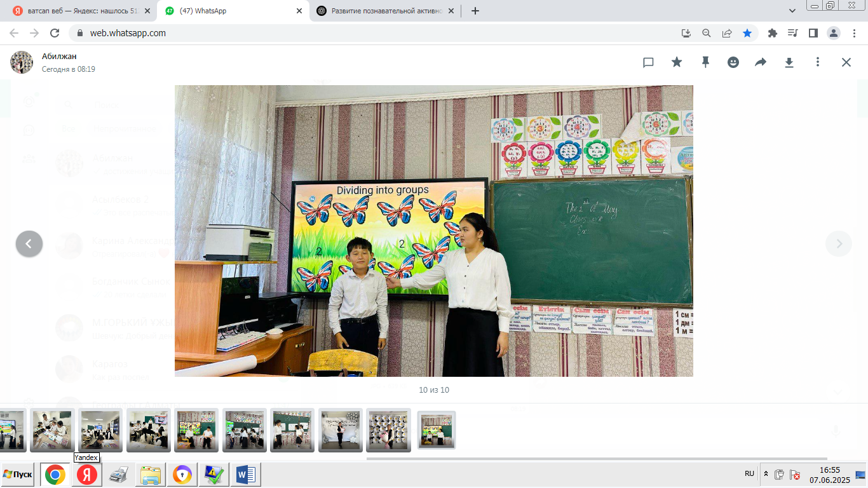Close the (47) WhatsApp tab
The width and height of the screenshot is (868, 488).
coord(299,11)
